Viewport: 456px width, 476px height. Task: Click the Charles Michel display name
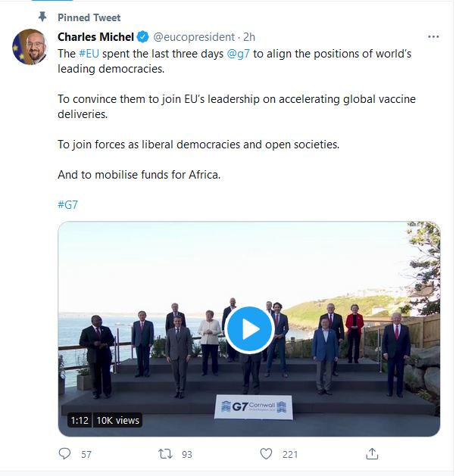(x=95, y=37)
